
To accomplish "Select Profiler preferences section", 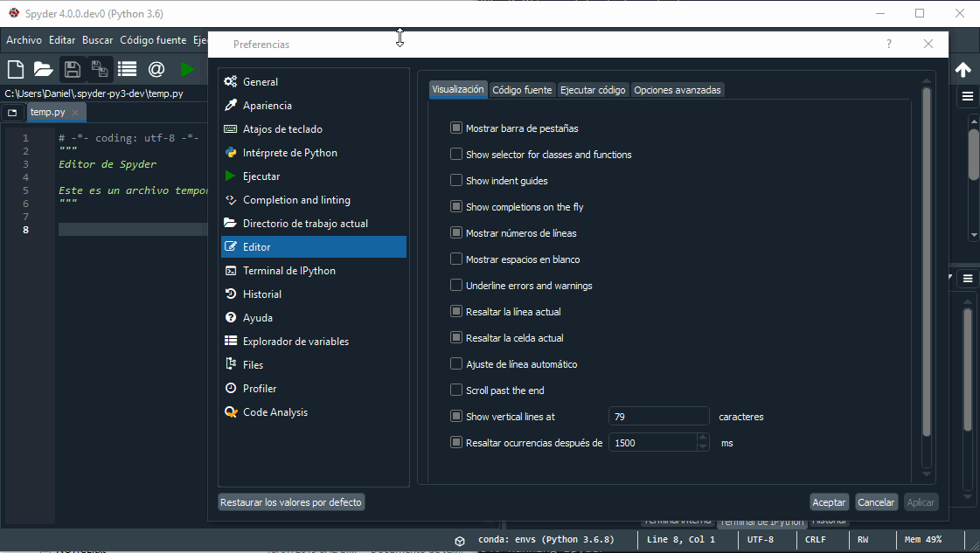I will [314, 389].
